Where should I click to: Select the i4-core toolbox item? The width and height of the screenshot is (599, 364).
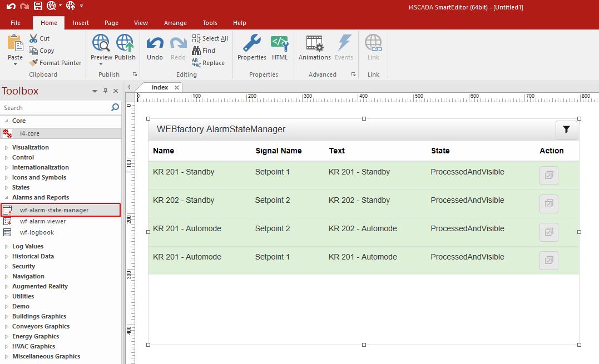click(61, 133)
